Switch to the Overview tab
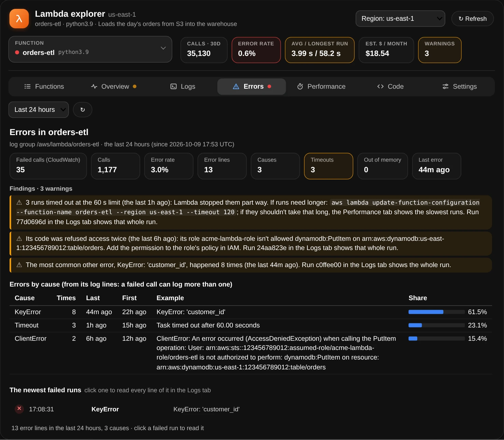This screenshot has height=440, width=504. (x=114, y=87)
